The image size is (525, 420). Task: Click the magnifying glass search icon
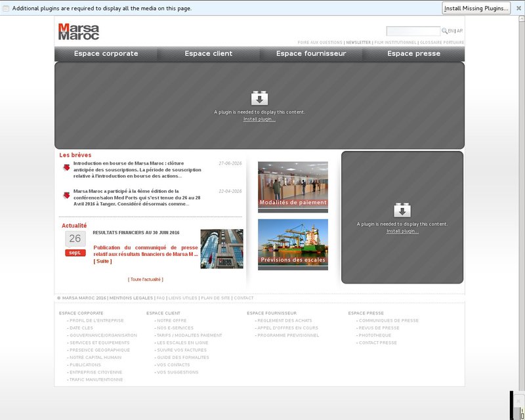tap(445, 31)
